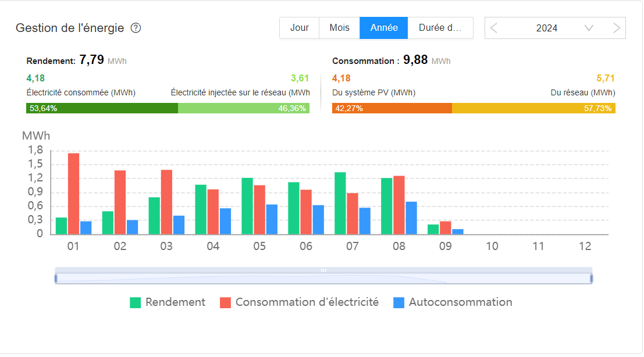
Task: Click the red Consommation d'électricité legend square
Action: click(x=224, y=302)
